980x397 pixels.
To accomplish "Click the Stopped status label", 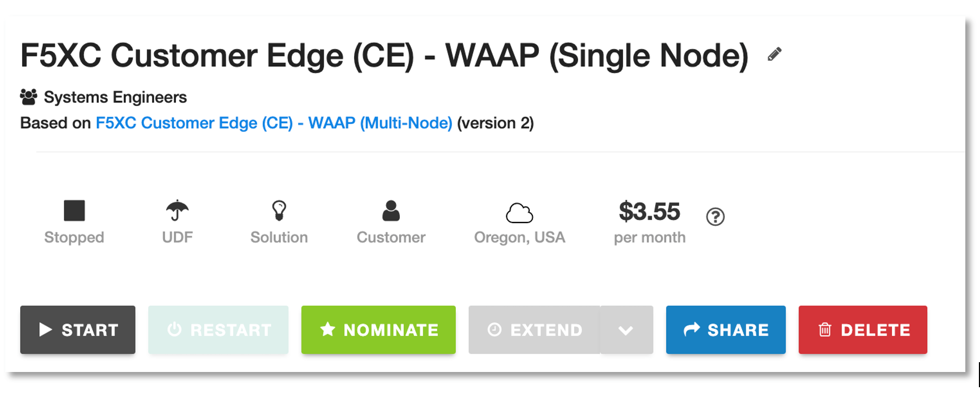I will pyautogui.click(x=74, y=238).
